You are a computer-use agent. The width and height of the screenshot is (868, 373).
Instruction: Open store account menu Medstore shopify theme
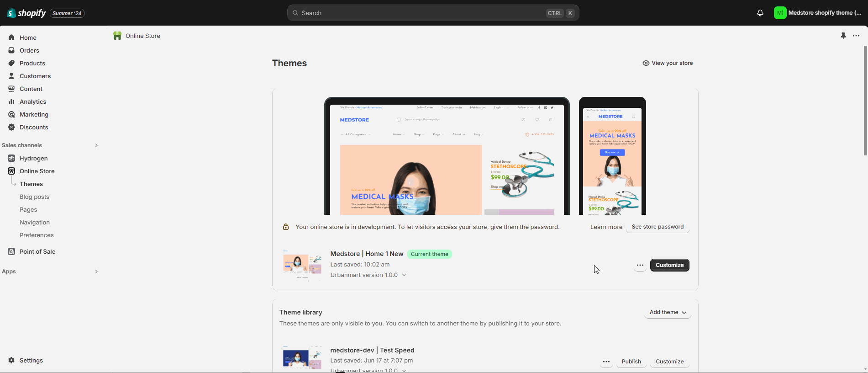[818, 13]
